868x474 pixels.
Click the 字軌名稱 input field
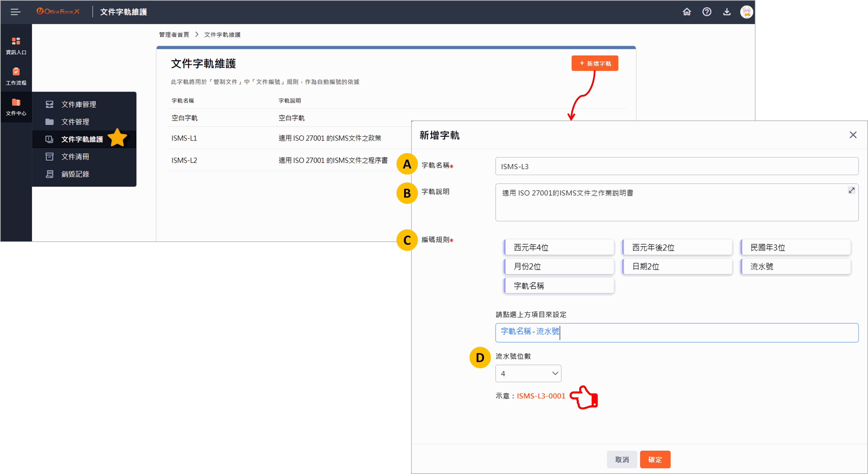676,166
